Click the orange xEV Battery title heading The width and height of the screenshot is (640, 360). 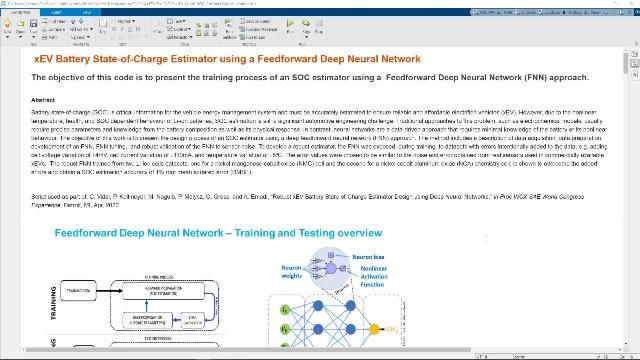[227, 59]
